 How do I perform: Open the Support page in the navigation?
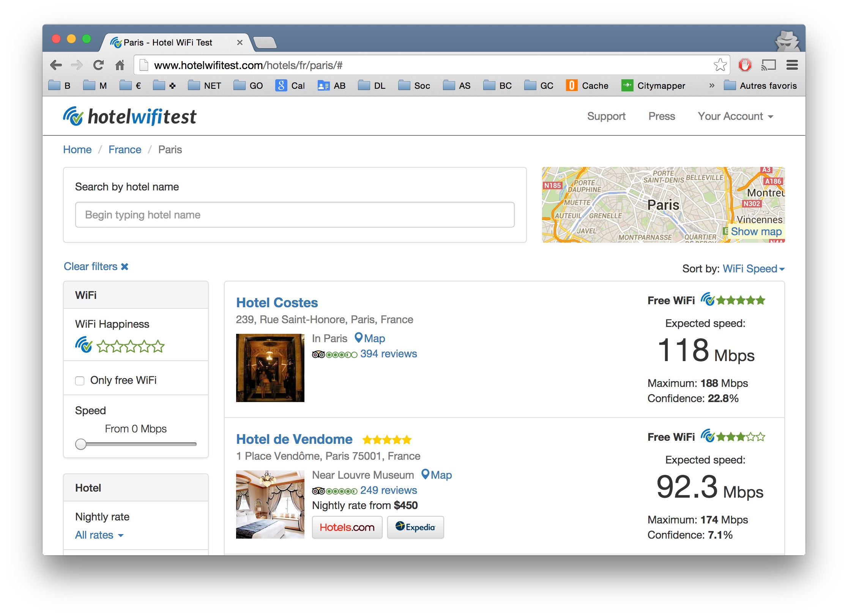(606, 116)
